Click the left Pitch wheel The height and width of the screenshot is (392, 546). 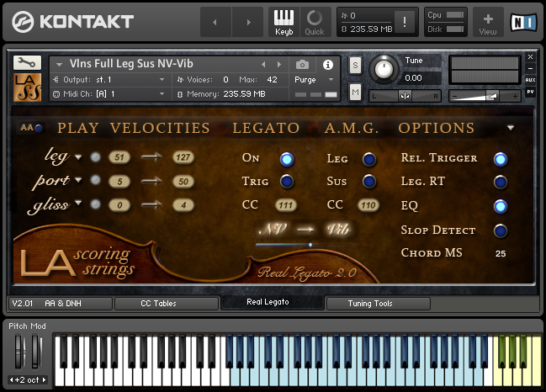pyautogui.click(x=19, y=351)
